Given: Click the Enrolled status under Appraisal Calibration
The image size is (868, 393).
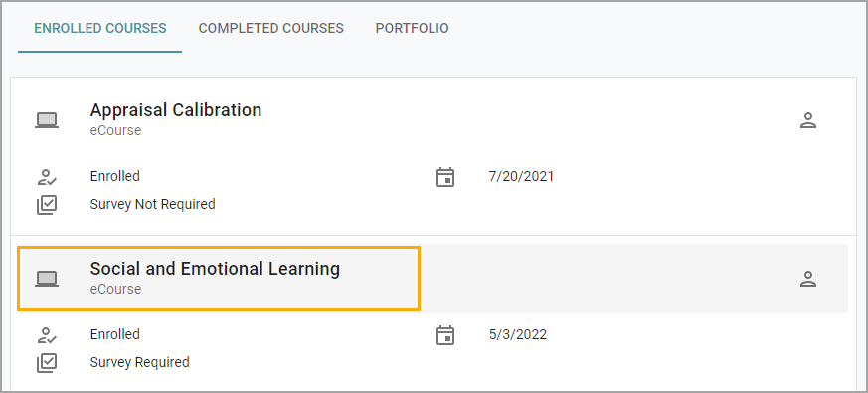Looking at the screenshot, I should [115, 176].
